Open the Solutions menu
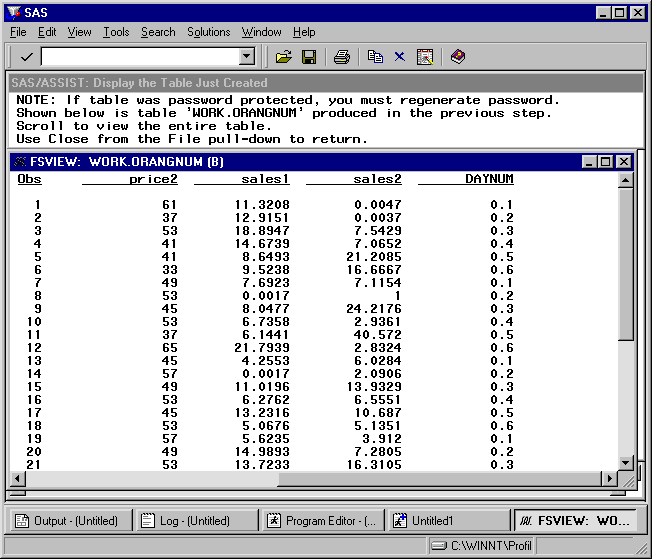Screen dimensions: 652x559 tap(209, 32)
